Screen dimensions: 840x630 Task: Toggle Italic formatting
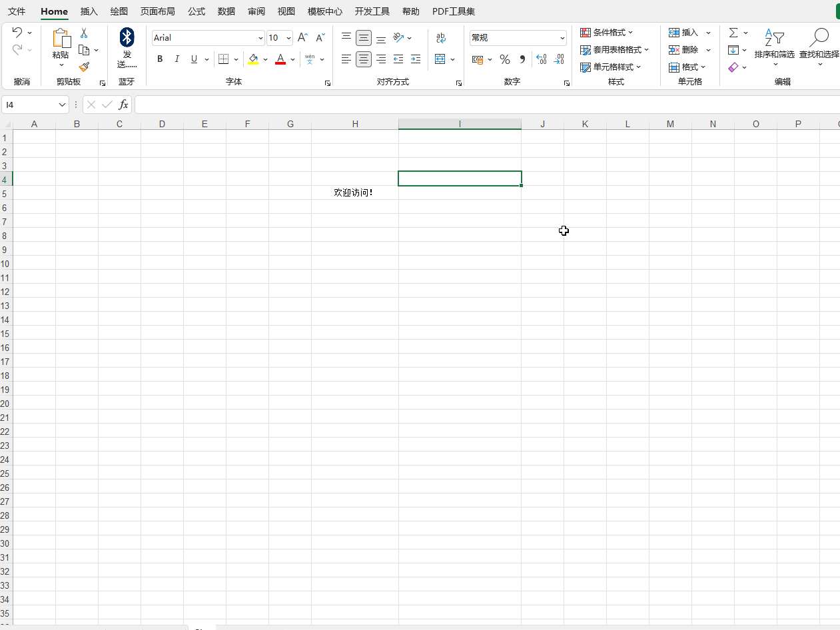pos(177,59)
